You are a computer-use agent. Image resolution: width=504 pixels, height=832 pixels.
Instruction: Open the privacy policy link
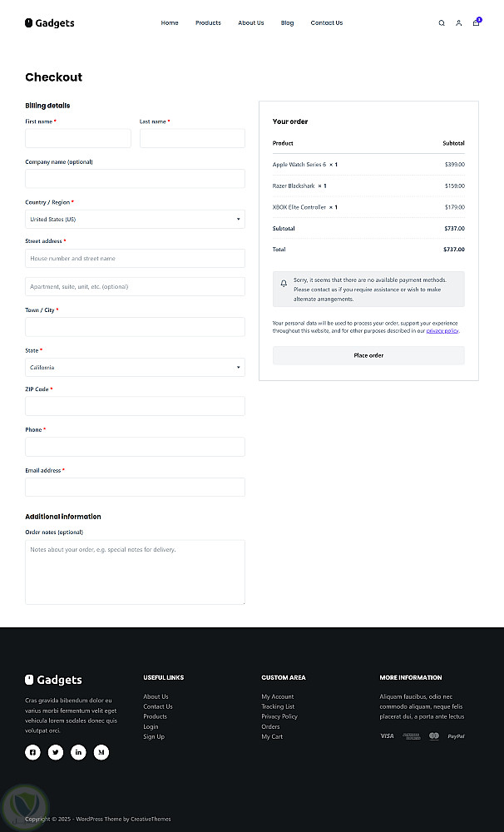[442, 331]
